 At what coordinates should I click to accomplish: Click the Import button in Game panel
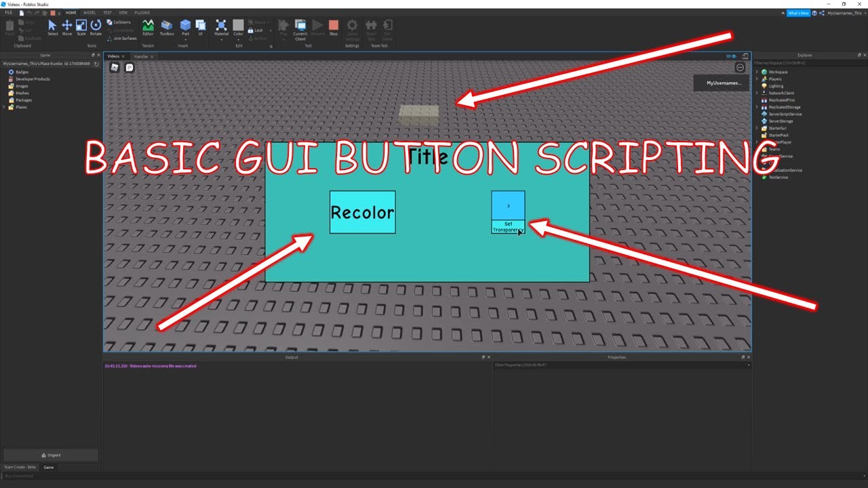pyautogui.click(x=51, y=455)
